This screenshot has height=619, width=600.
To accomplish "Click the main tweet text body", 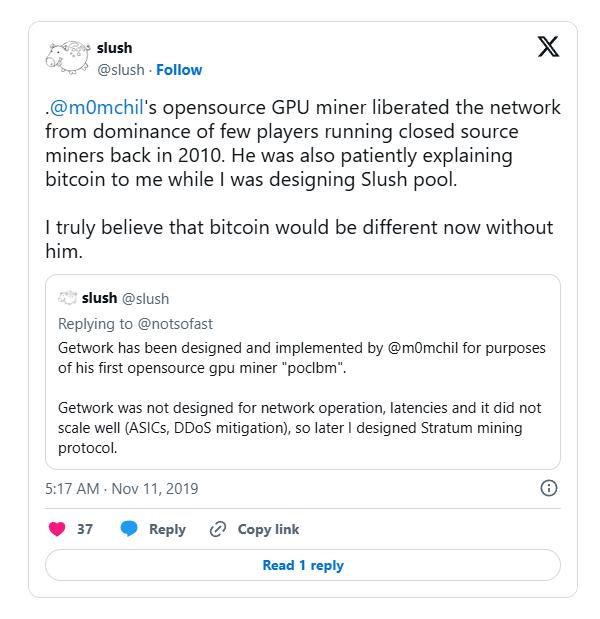I will (x=303, y=179).
